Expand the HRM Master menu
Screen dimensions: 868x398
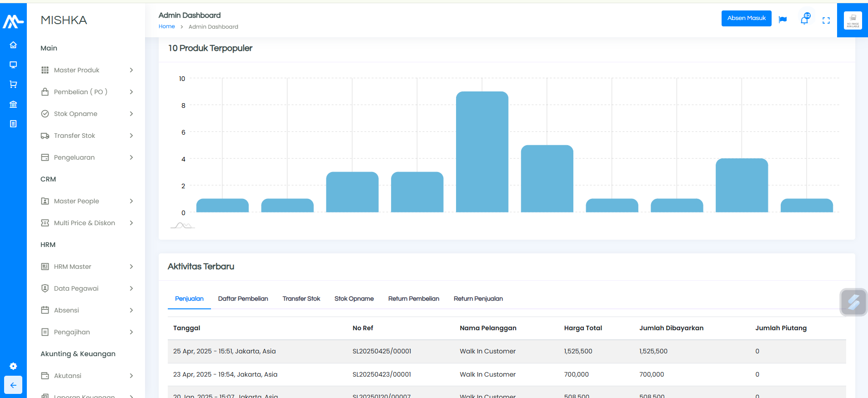coord(86,267)
